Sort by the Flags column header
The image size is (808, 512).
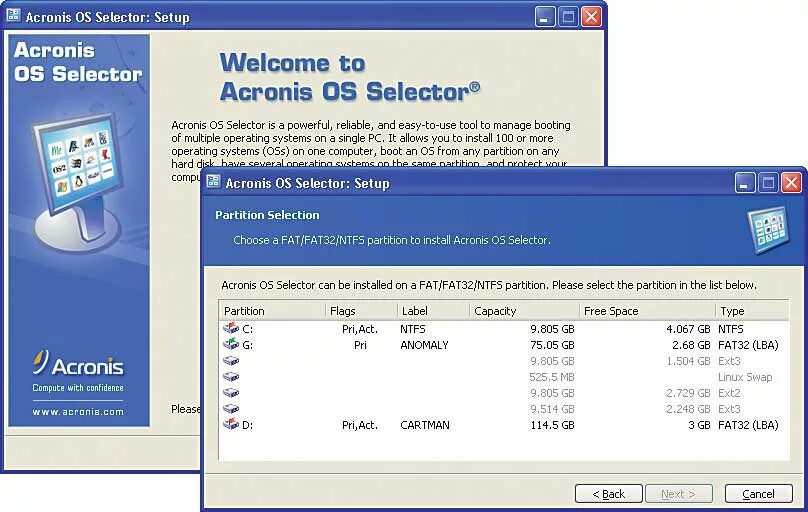coord(361,311)
